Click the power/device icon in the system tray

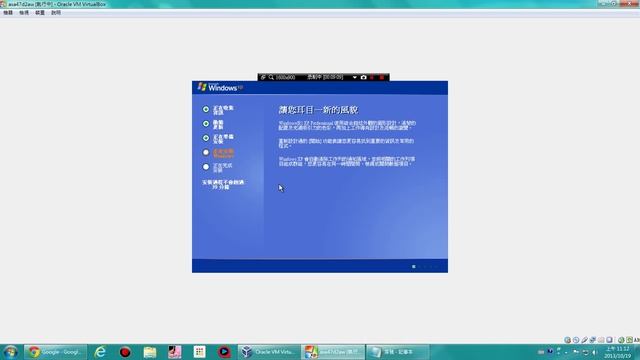pyautogui.click(x=585, y=352)
